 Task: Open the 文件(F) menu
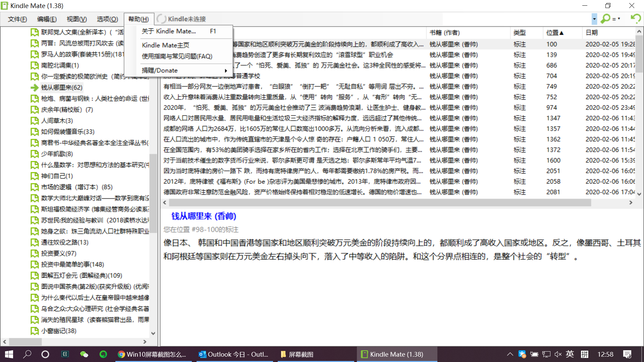pyautogui.click(x=17, y=19)
